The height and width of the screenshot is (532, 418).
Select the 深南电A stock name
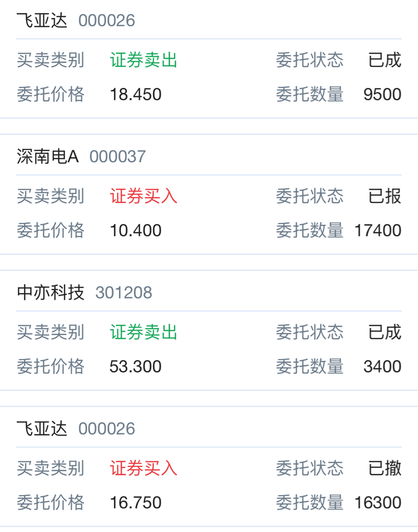pyautogui.click(x=48, y=157)
